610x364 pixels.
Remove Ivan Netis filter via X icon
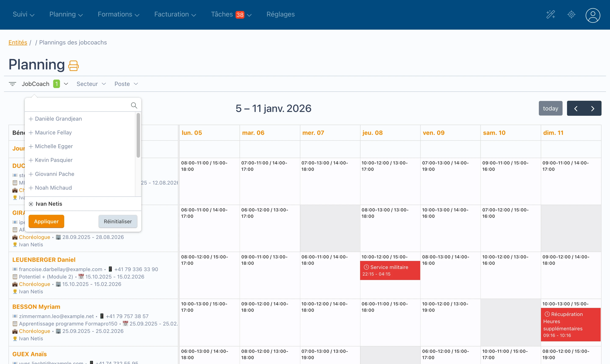click(31, 204)
